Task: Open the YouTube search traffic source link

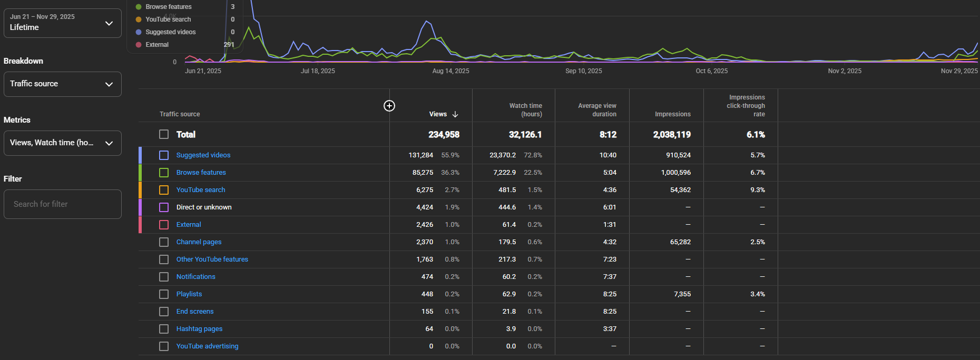Action: pyautogui.click(x=201, y=190)
